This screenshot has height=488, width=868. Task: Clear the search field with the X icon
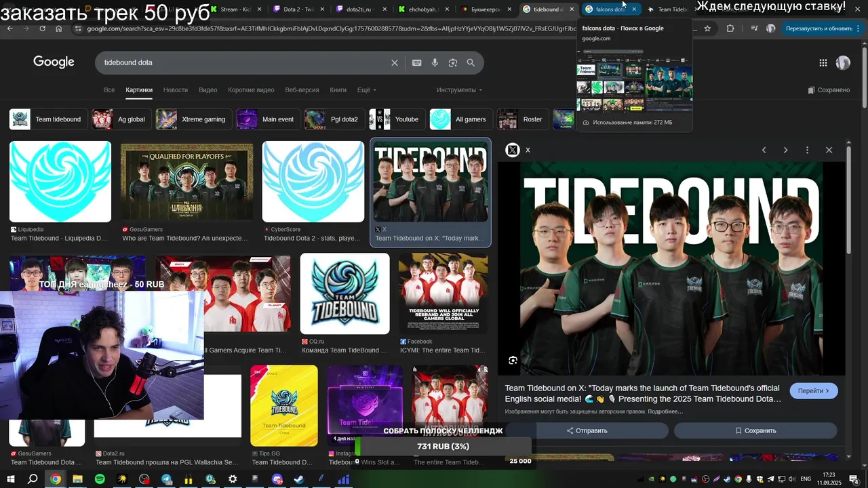coord(395,62)
